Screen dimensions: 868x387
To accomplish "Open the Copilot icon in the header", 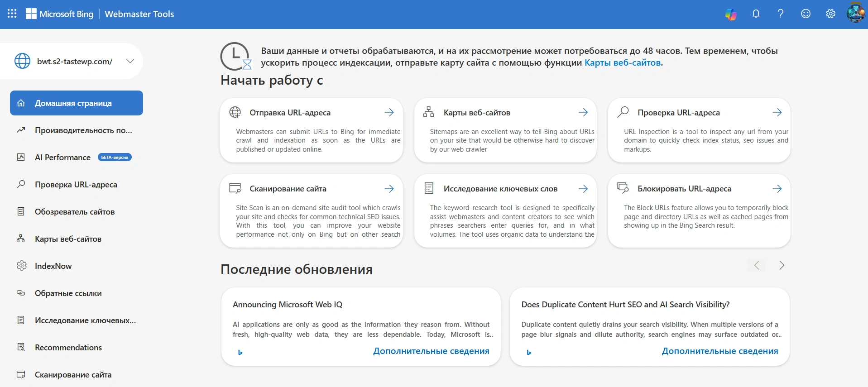I will (x=731, y=14).
